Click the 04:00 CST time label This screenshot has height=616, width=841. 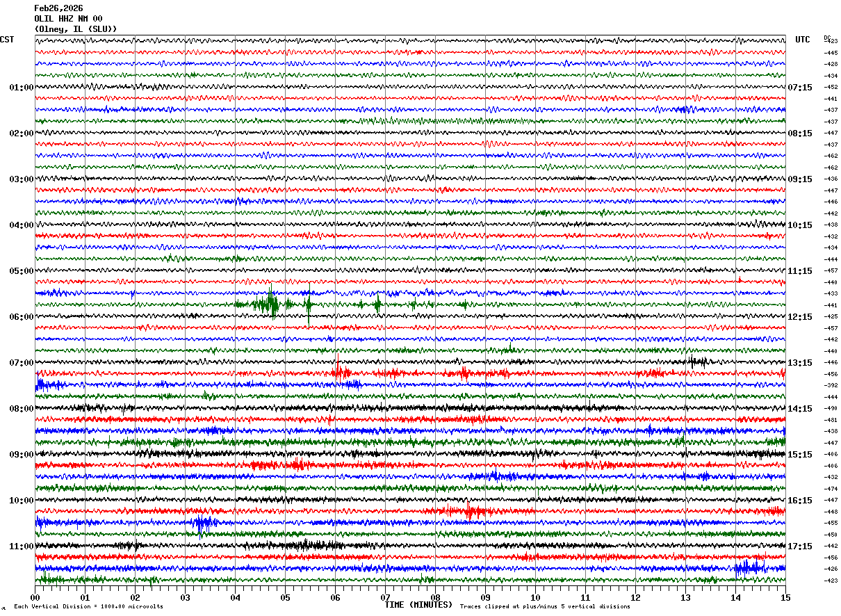tap(22, 225)
